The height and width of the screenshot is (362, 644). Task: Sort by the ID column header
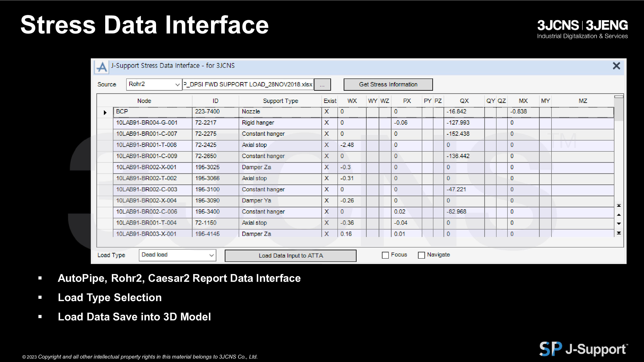(x=215, y=101)
